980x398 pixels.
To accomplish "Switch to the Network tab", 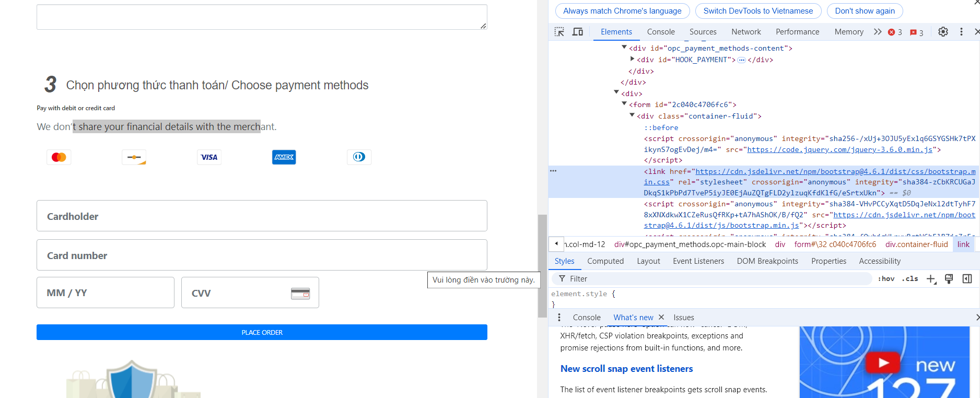I will pyautogui.click(x=746, y=32).
